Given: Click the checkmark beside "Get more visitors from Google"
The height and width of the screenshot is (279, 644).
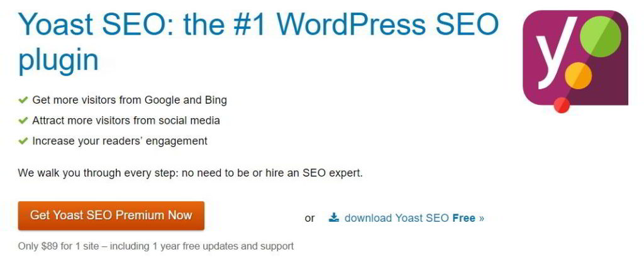Looking at the screenshot, I should pos(23,100).
